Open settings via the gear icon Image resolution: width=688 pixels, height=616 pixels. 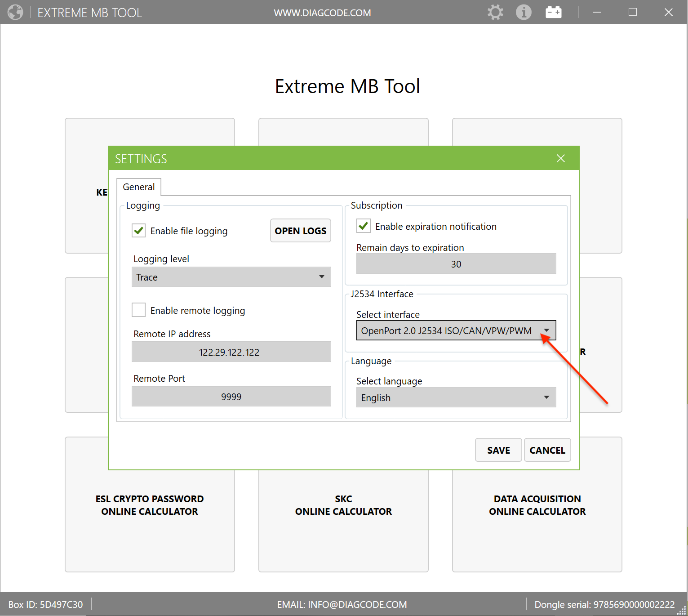pyautogui.click(x=495, y=12)
